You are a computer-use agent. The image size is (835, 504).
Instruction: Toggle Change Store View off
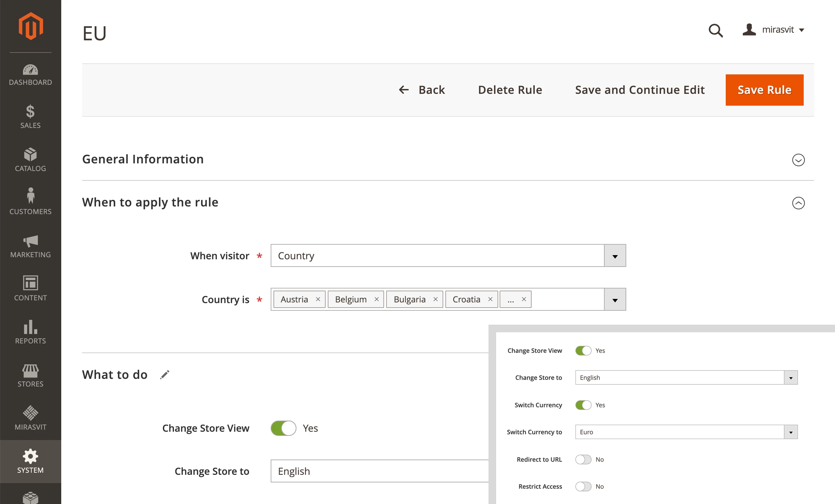click(x=283, y=428)
